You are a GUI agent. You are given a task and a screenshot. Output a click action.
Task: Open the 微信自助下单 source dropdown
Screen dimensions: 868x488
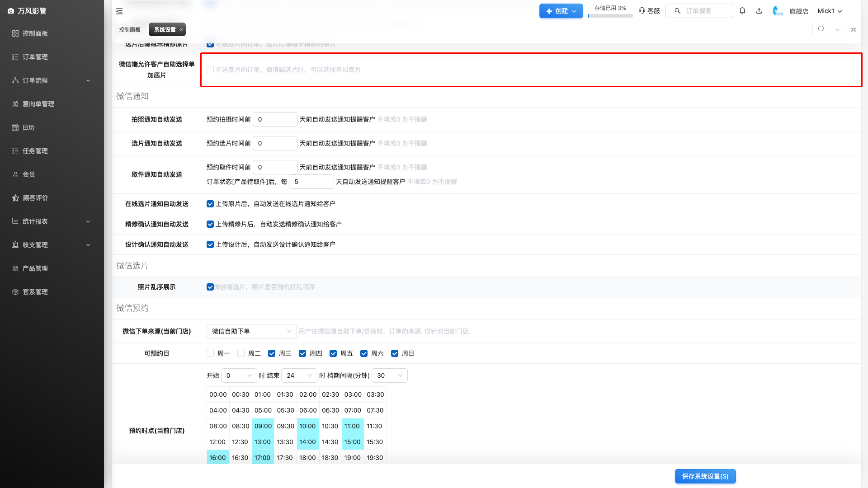point(251,331)
